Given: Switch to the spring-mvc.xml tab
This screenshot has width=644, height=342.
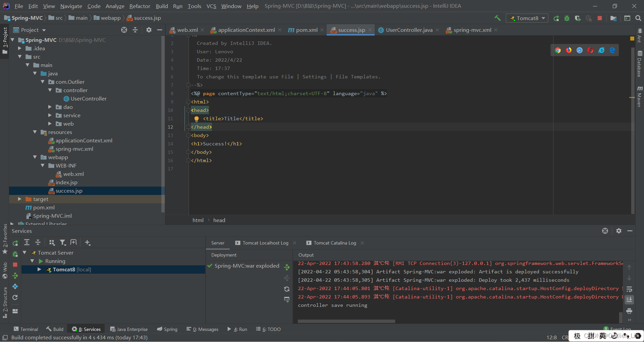Looking at the screenshot, I should 472,30.
